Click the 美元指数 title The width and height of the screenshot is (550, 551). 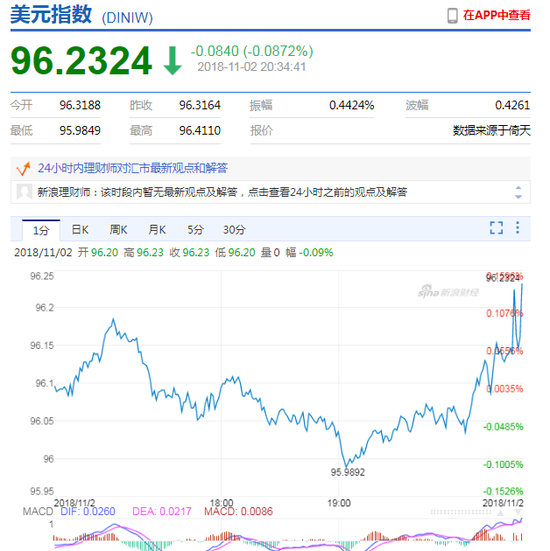click(x=51, y=15)
